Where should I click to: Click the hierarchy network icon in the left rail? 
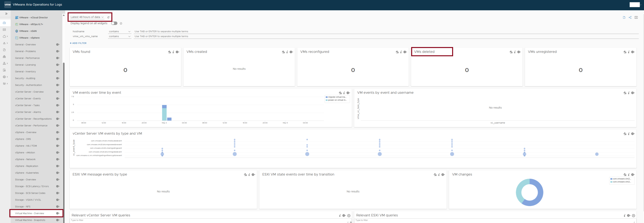[4, 63]
